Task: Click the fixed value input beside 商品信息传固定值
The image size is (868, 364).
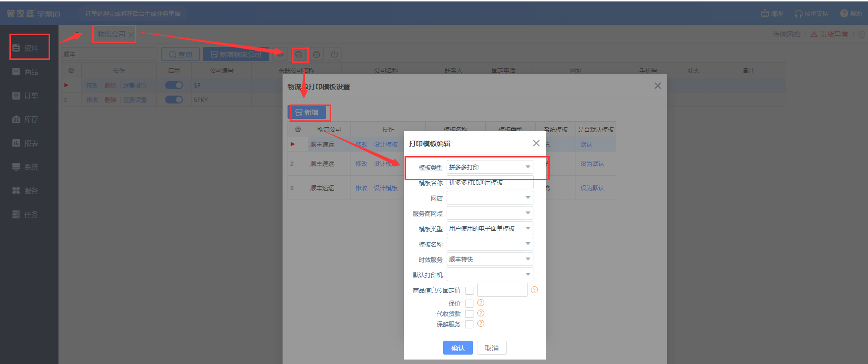Action: click(503, 290)
